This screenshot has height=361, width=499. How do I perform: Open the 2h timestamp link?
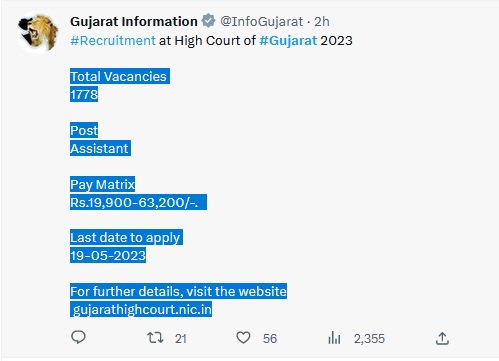tap(322, 22)
